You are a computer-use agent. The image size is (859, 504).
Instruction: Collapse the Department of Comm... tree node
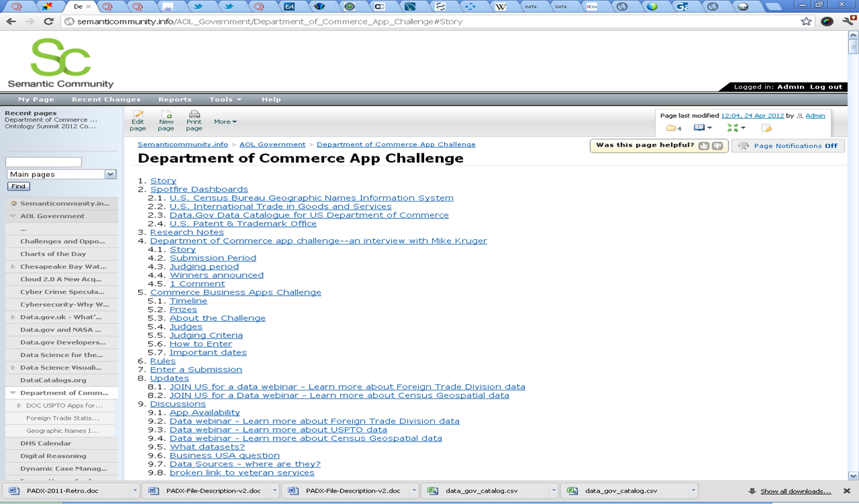click(13, 393)
